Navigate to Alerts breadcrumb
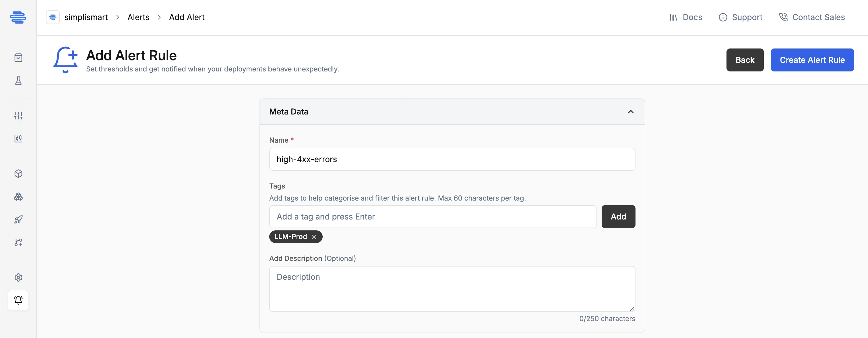The width and height of the screenshot is (868, 338). (x=138, y=17)
